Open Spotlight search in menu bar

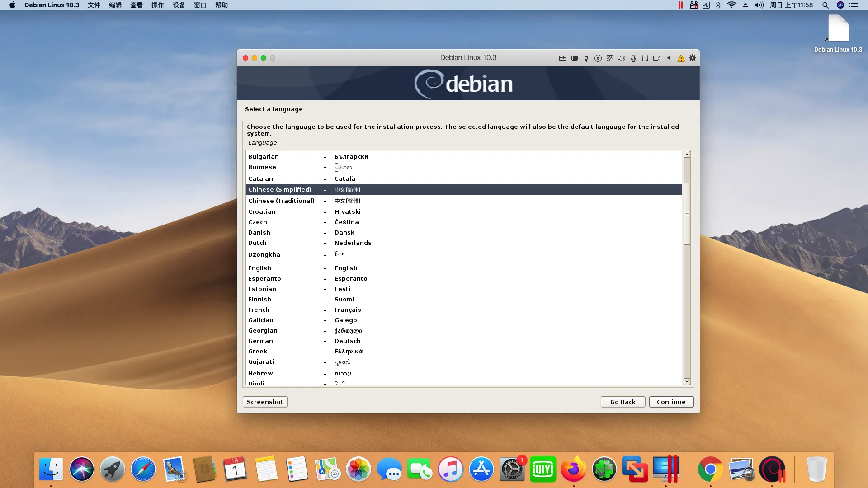(826, 5)
